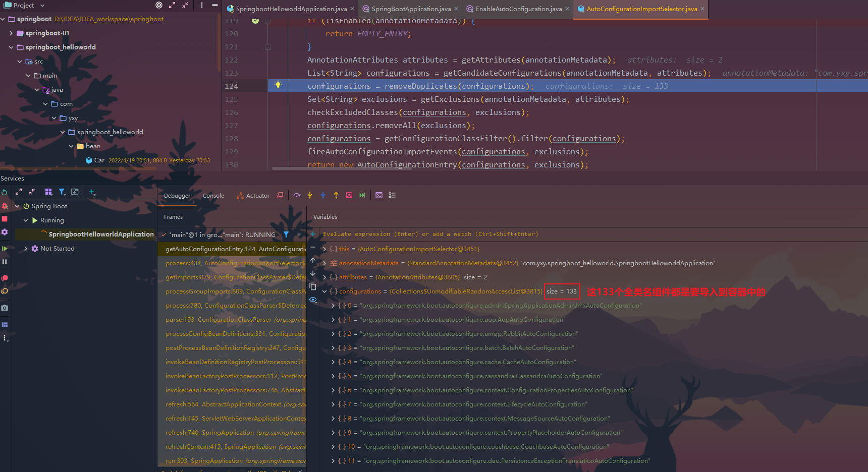Expand the annotationMetadata variable
Screen dimensions: 868x472
point(324,263)
